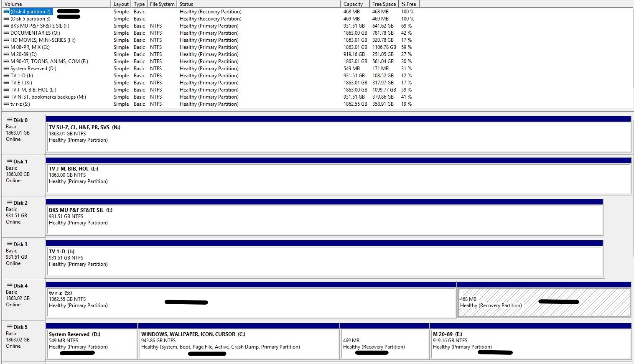Click the icon for TV N-ST, bookmarks backups (M:)

click(x=6, y=97)
